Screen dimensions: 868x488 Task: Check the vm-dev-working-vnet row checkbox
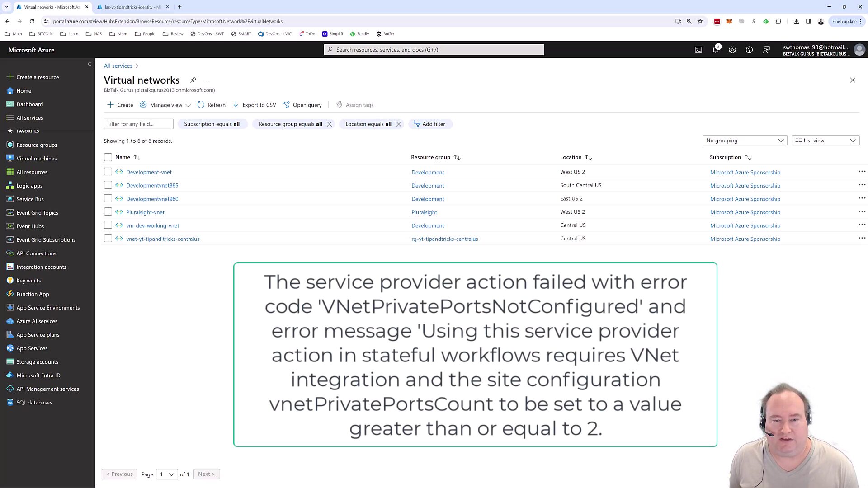108,225
